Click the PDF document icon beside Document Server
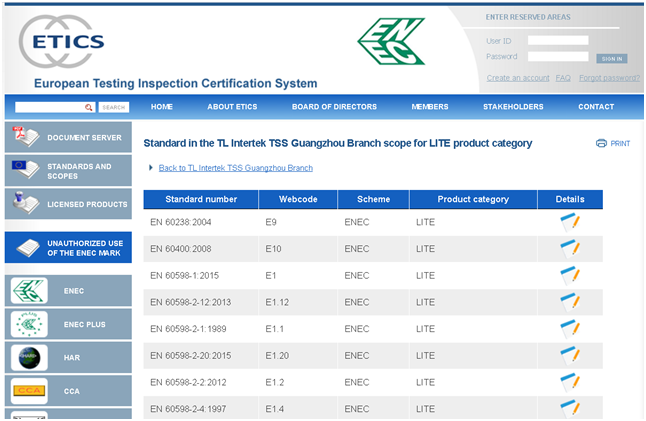Screen dimensions: 646x421 pyautogui.click(x=26, y=137)
